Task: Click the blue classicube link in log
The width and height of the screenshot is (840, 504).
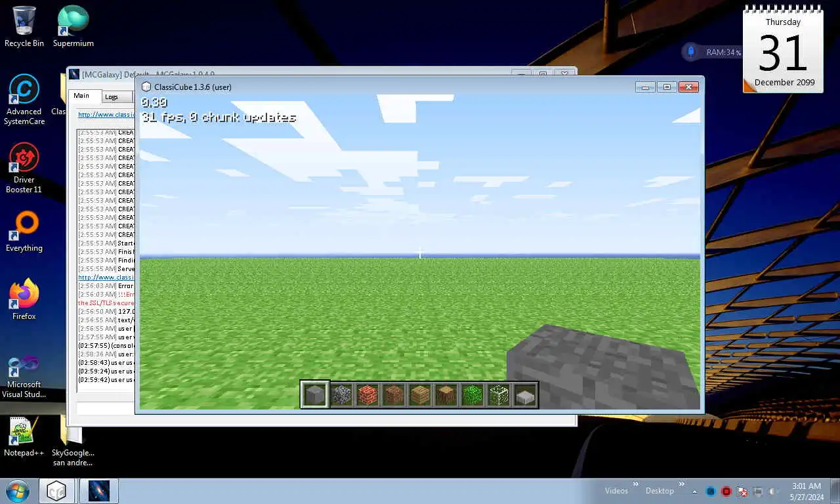Action: click(106, 277)
